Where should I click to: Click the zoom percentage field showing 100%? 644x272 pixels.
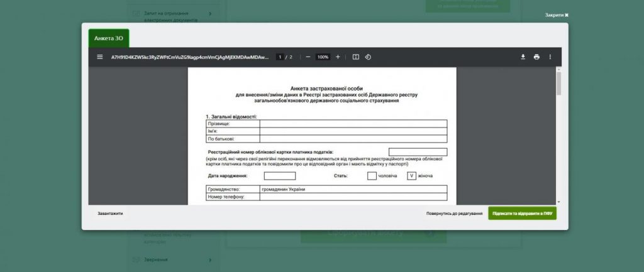[323, 57]
